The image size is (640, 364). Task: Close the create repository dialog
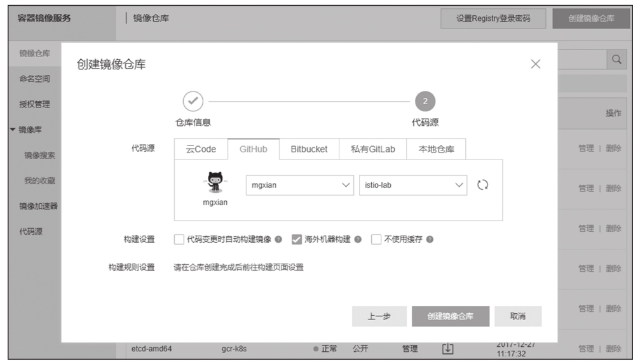coord(535,64)
